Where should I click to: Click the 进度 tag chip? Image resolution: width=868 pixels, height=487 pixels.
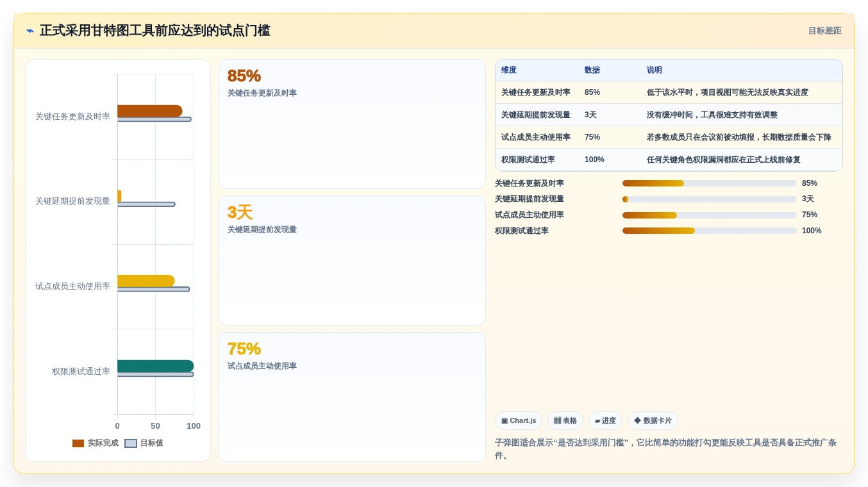tap(605, 421)
